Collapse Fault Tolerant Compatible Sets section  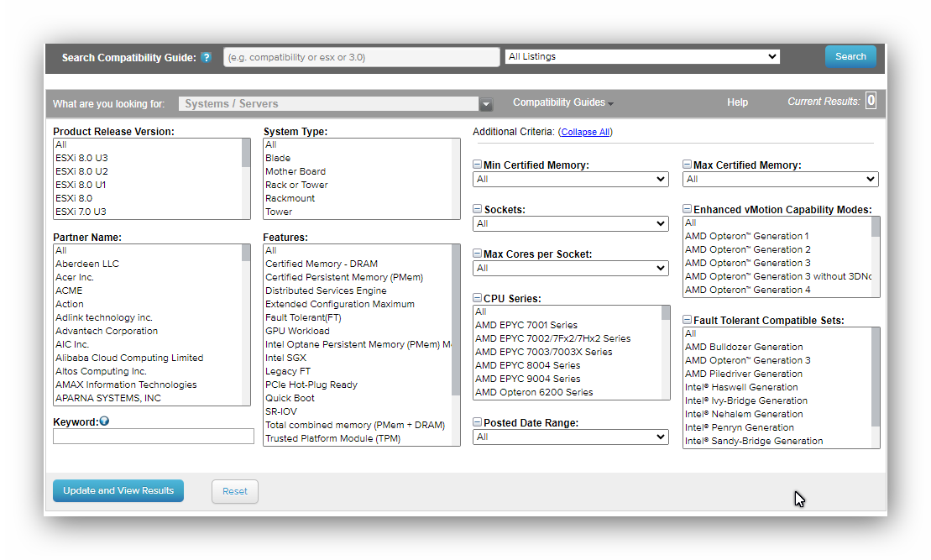click(x=687, y=320)
